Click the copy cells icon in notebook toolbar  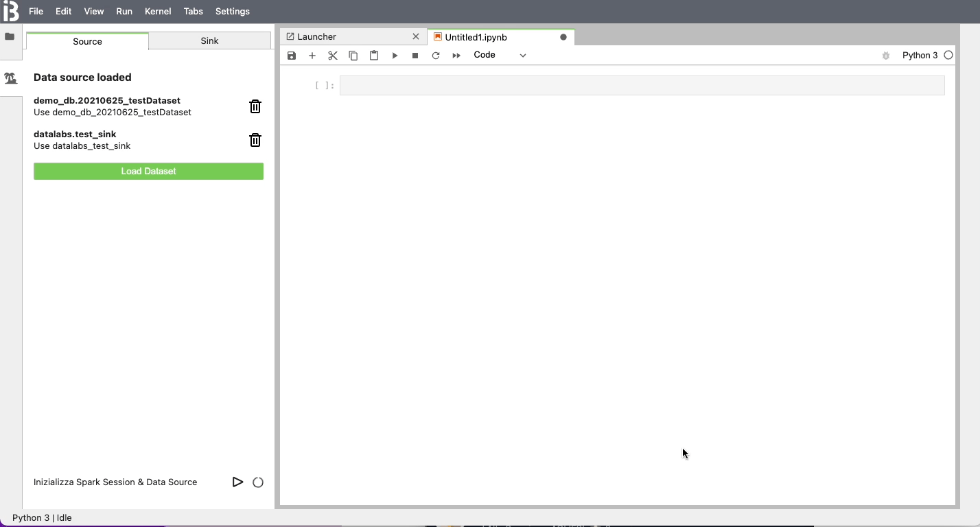pyautogui.click(x=353, y=56)
